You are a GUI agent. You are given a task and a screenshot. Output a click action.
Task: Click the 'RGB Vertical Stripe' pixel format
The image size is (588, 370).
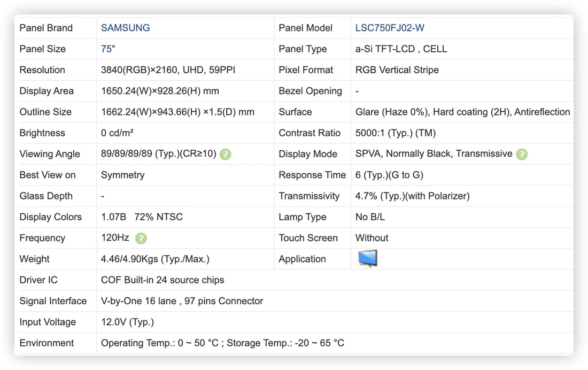click(x=397, y=70)
